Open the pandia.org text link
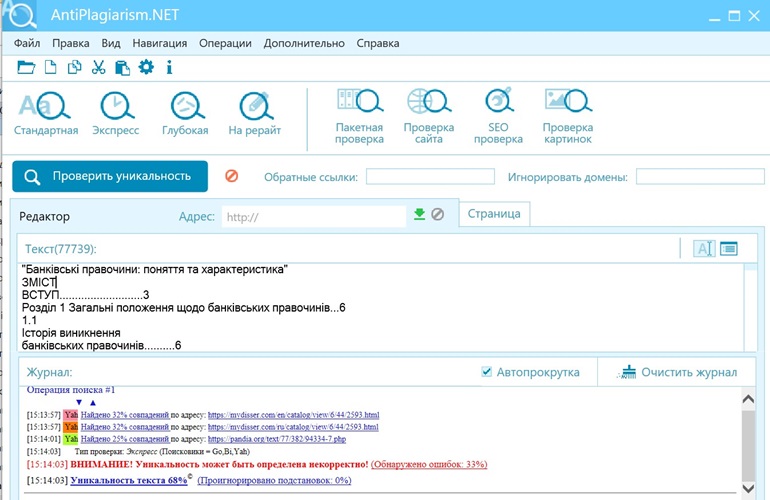770x500 pixels. pyautogui.click(x=277, y=439)
